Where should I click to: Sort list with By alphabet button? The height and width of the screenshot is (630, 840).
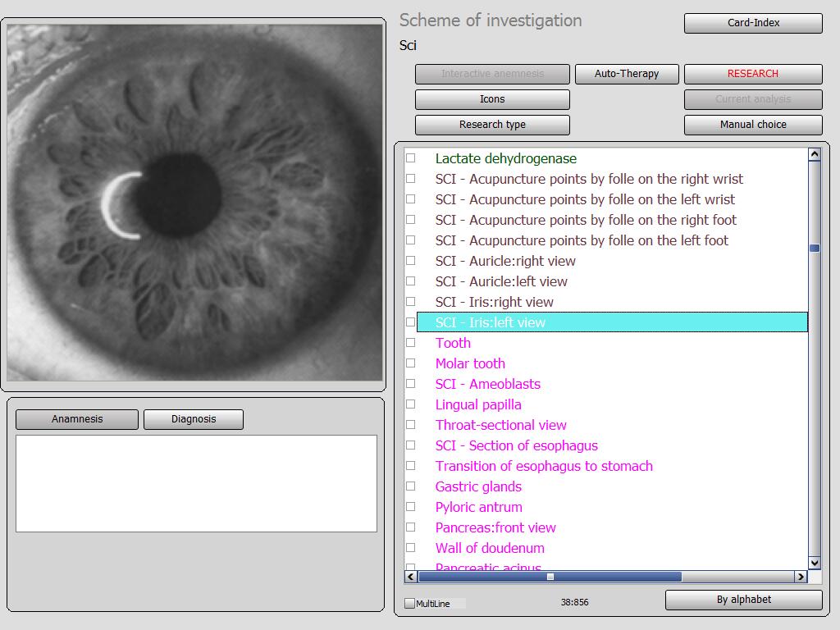743,600
